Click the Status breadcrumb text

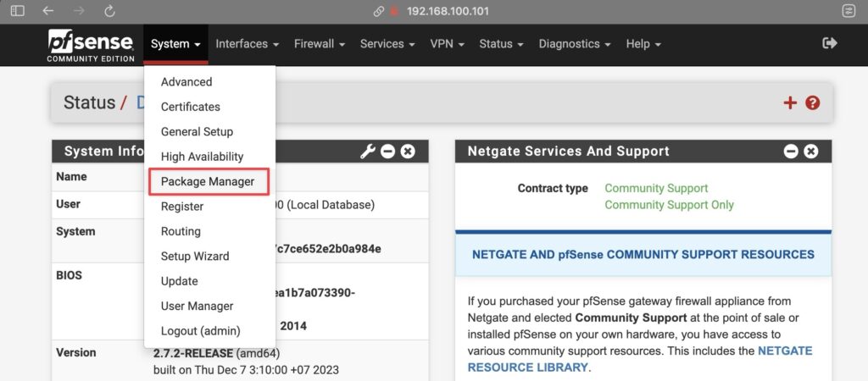point(89,102)
